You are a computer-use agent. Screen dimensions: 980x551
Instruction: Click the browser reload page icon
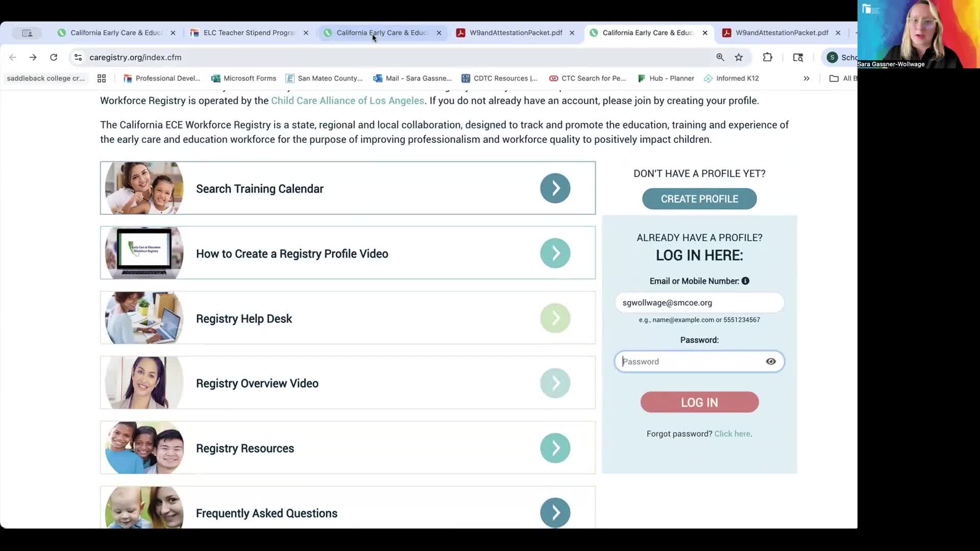click(54, 57)
